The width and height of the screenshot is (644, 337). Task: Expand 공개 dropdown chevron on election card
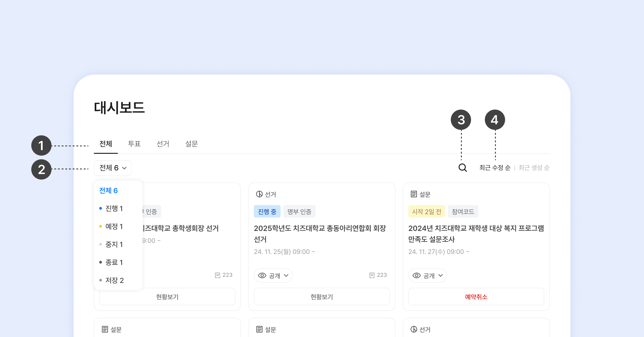click(x=286, y=276)
